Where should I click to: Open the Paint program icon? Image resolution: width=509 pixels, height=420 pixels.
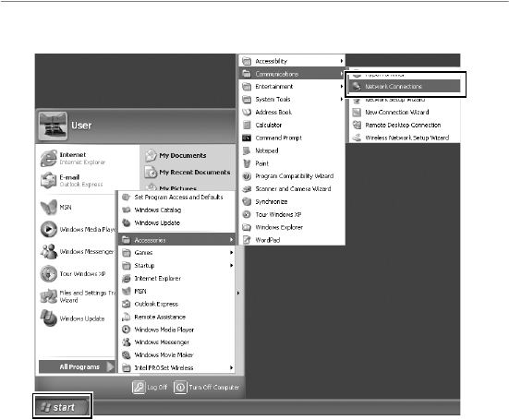(x=247, y=163)
